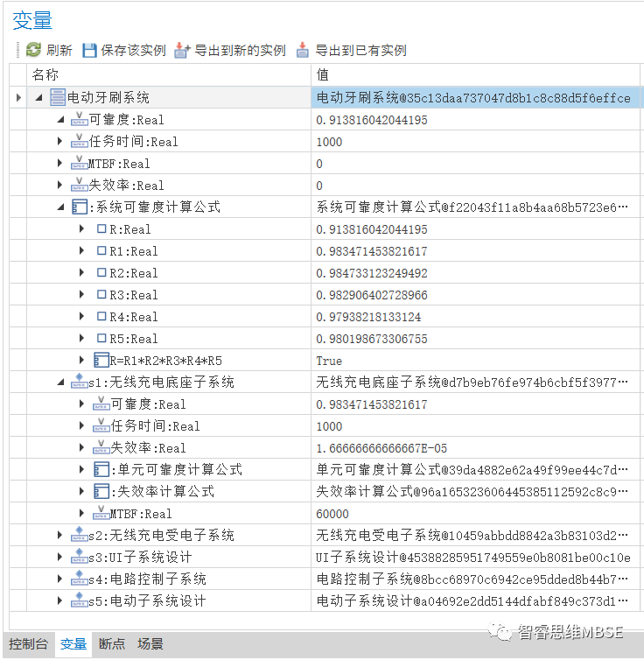Select the value 0.980198673306755
This screenshot has height=660, width=644.
coord(371,339)
